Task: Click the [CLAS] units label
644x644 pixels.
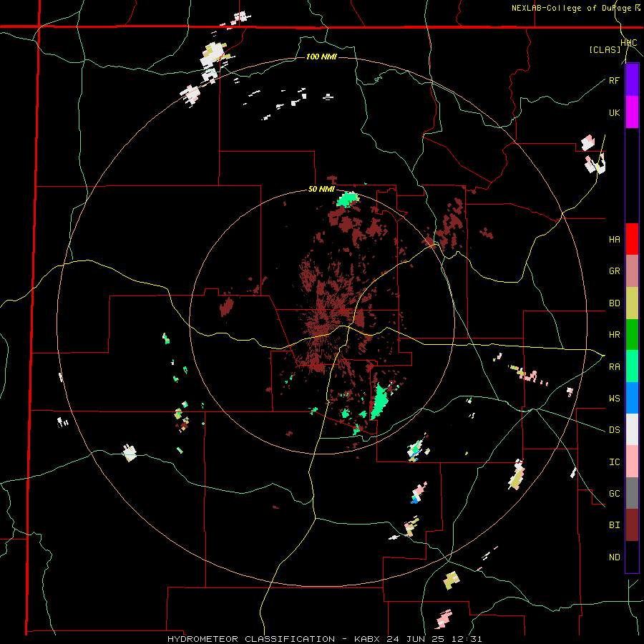Action: [x=605, y=50]
